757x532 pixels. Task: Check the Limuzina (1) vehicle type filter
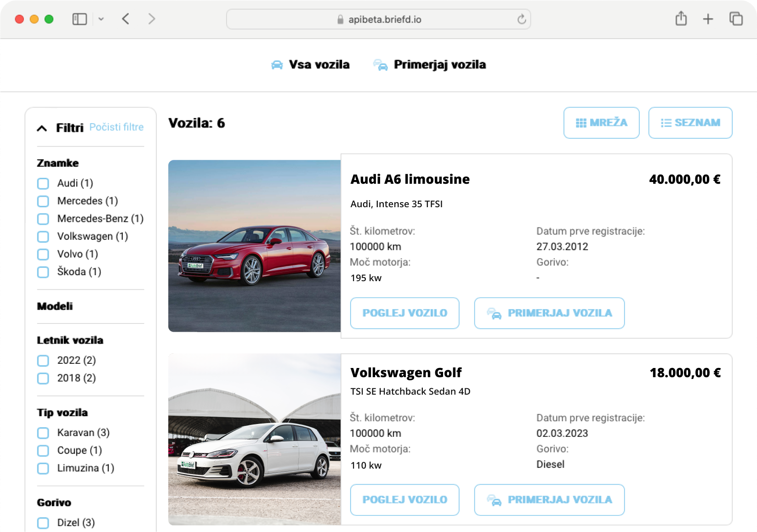43,469
